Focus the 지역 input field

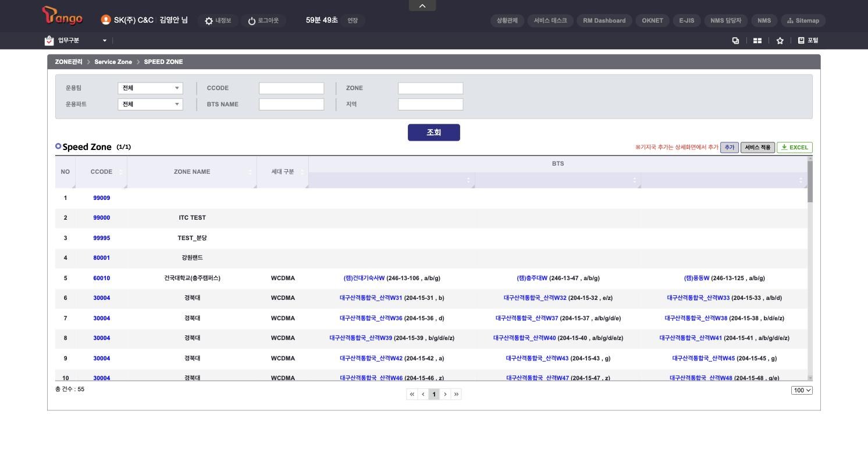(x=431, y=105)
